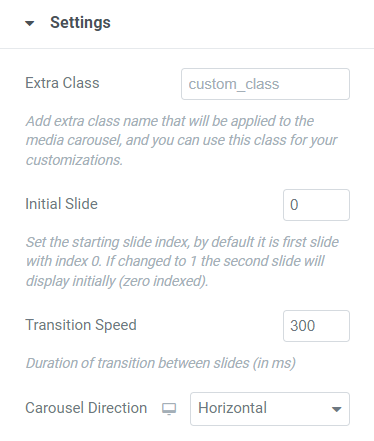The height and width of the screenshot is (441, 374).
Task: Focus the Transition Speed number field
Action: point(316,326)
